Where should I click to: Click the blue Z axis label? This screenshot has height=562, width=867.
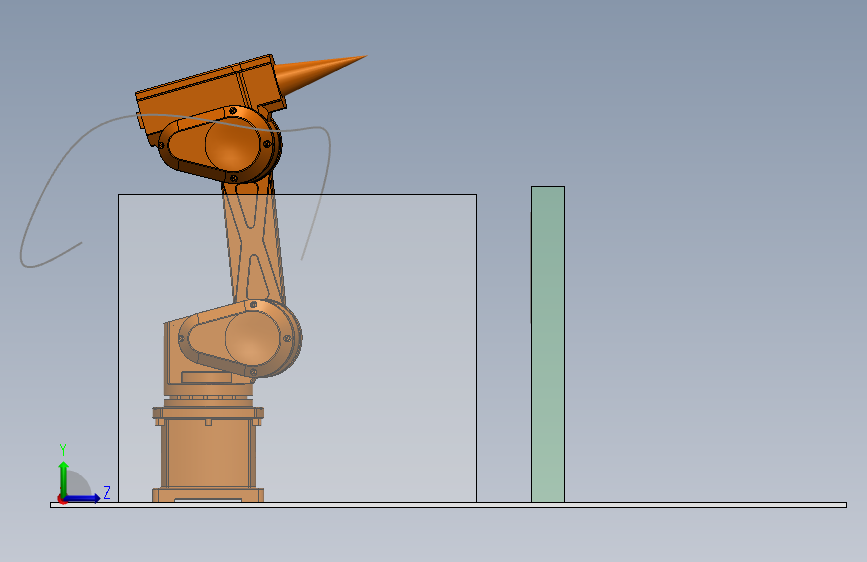(x=107, y=492)
